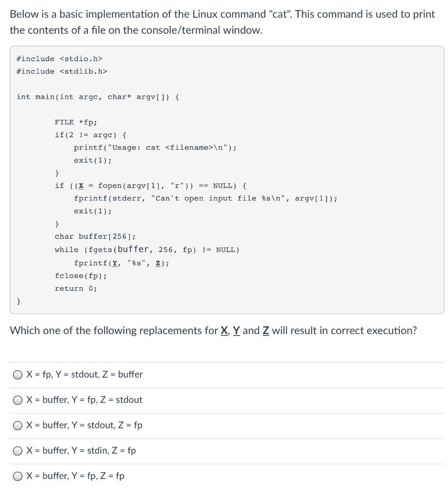The image size is (448, 490).
Task: Select the last option X = buffer, Y = fp, Z = fp
Action: coord(76,476)
